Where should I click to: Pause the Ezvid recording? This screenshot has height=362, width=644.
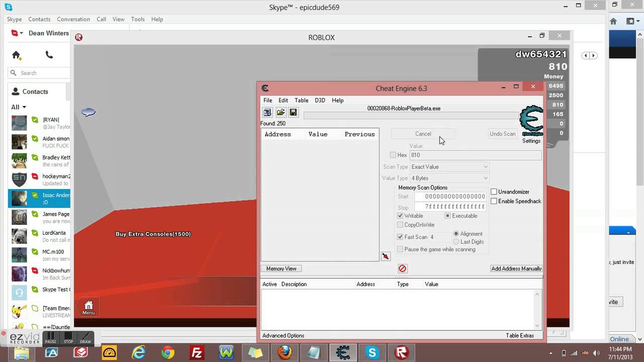51,337
